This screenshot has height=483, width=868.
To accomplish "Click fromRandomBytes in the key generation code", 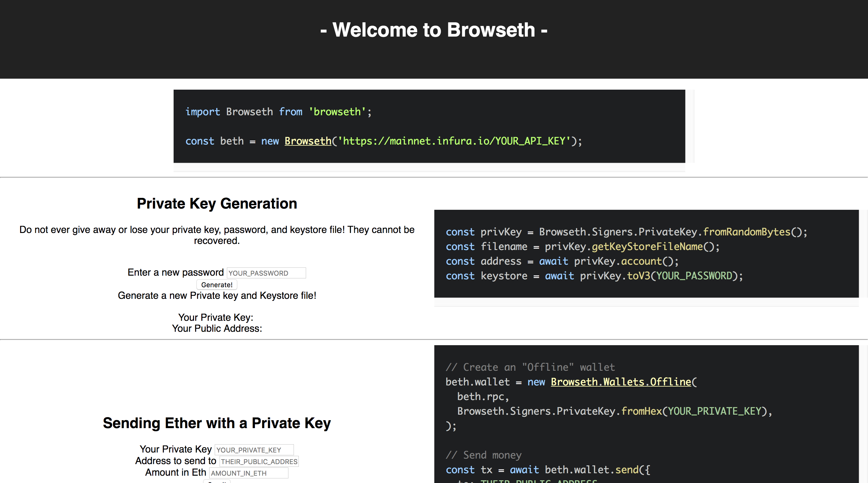I will tap(746, 232).
